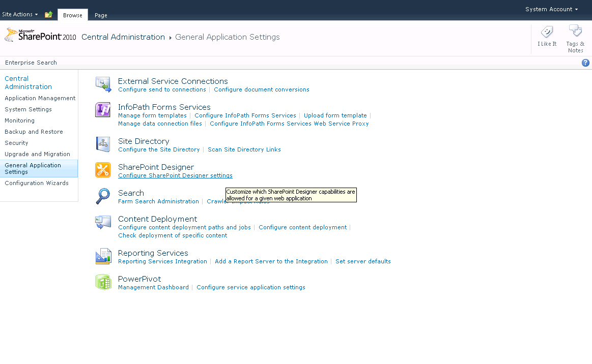The image size is (592, 364).
Task: Open PowerPivot Management Dashboard link
Action: point(153,287)
